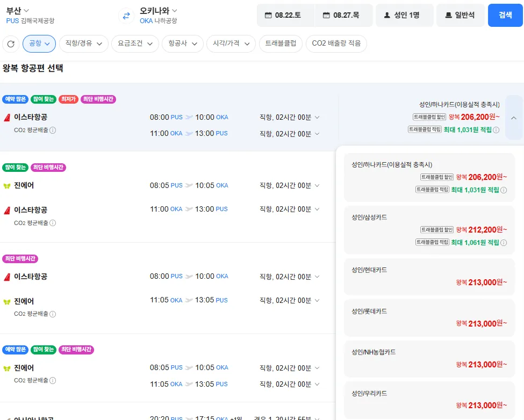Toggle the 트래블클럽 filter chip

tap(281, 44)
